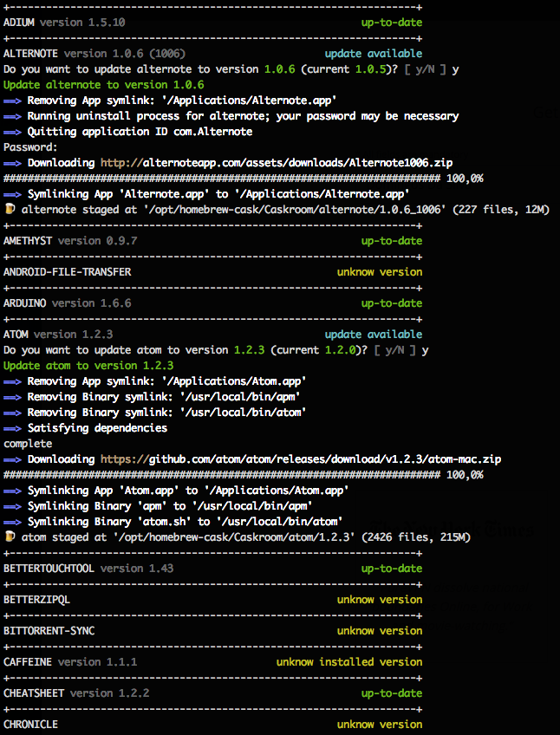Click 'up-to-date' status beside BETTERTOUCHTOOL
This screenshot has height=735, width=560.
pos(392,568)
